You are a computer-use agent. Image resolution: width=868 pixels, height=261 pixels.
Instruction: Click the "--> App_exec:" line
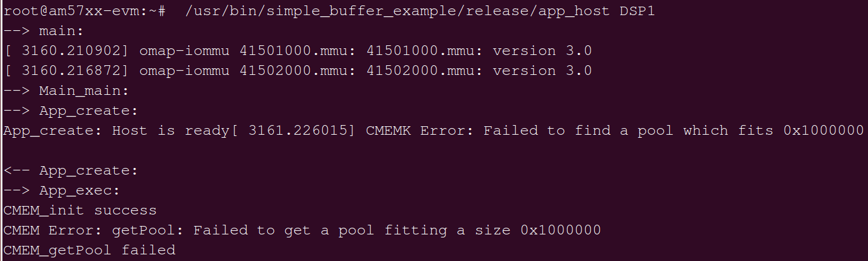click(x=63, y=190)
